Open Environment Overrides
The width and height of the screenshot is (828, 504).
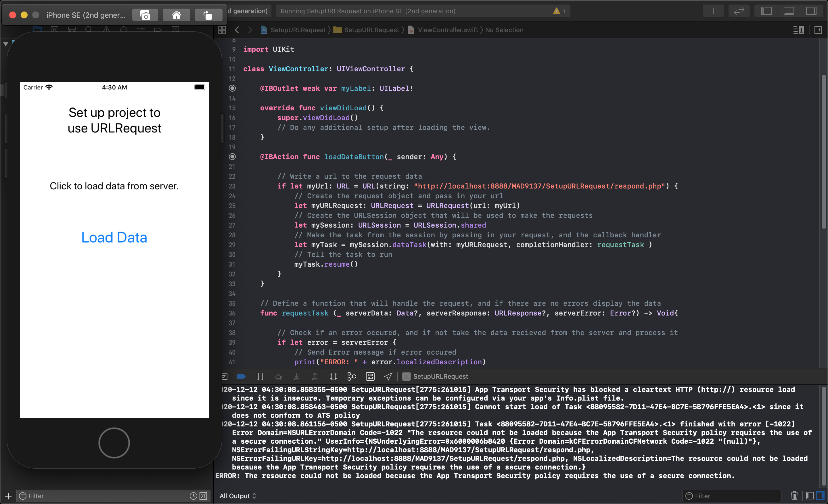(x=370, y=376)
